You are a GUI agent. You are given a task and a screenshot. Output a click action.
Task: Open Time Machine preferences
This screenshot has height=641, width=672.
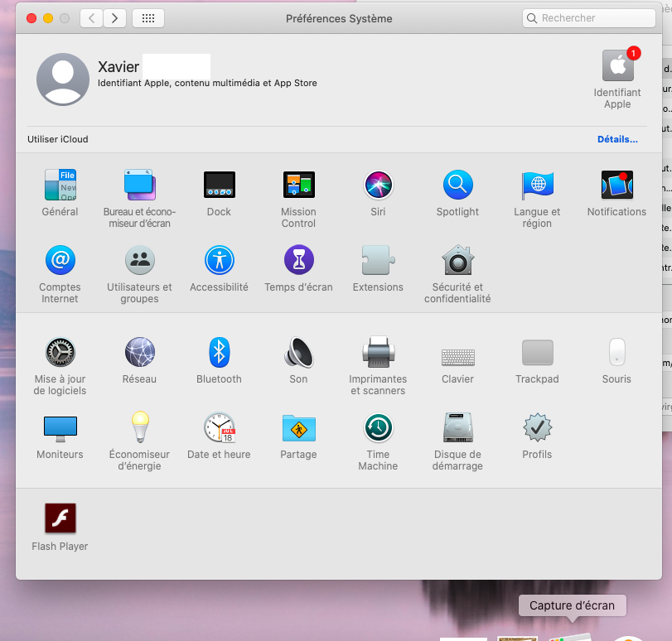point(379,427)
